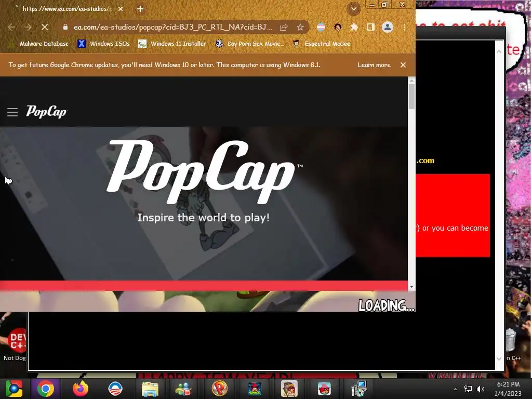Launch Firefox from the taskbar
The height and width of the screenshot is (399, 532).
coord(81,389)
